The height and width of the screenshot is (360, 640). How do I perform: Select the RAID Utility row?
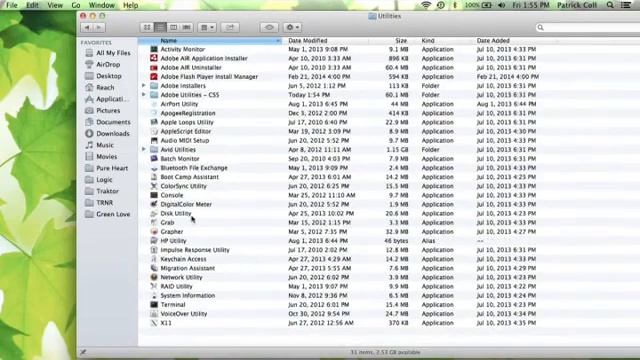389,287
